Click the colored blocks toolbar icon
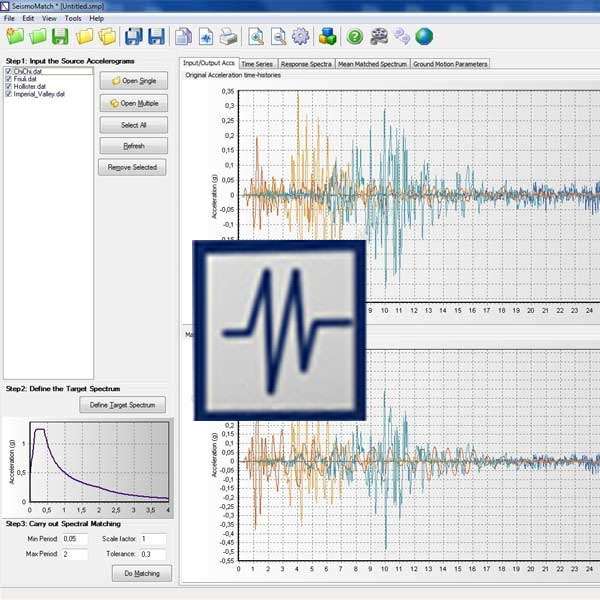 [328, 37]
